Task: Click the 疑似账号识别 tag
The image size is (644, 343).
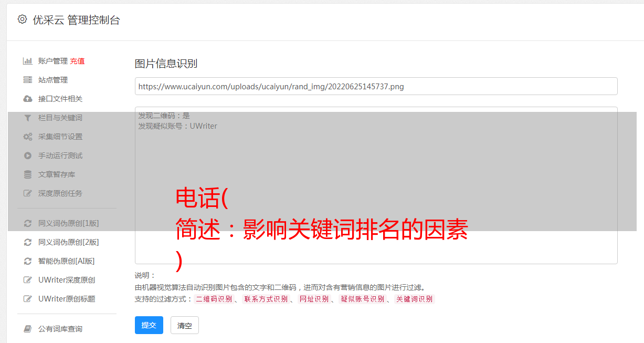Action: click(363, 299)
